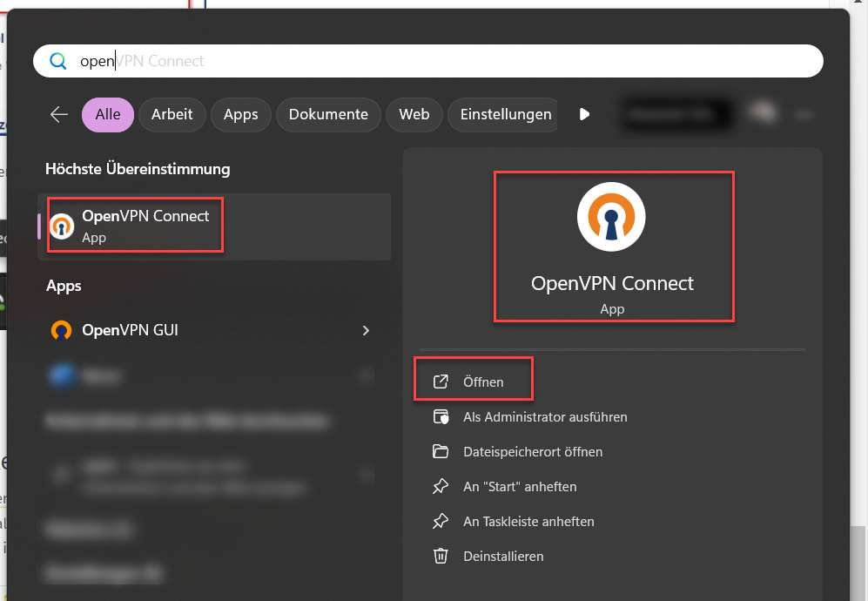This screenshot has height=601, width=868.
Task: Click An Taskleiste anheften
Action: [x=513, y=521]
